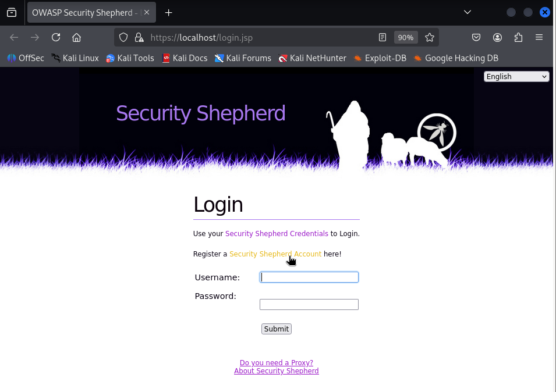Open a new browser tab
Screen dimensions: 556x392
(168, 13)
